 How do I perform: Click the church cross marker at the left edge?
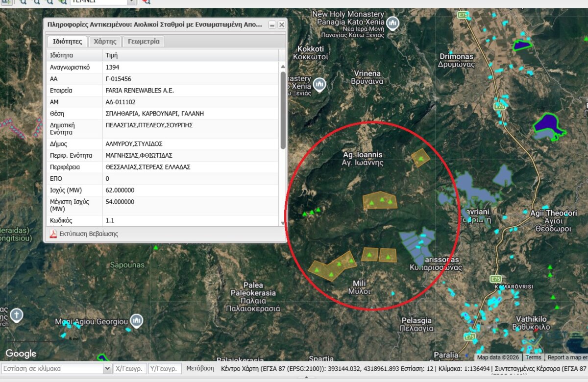pyautogui.click(x=17, y=315)
